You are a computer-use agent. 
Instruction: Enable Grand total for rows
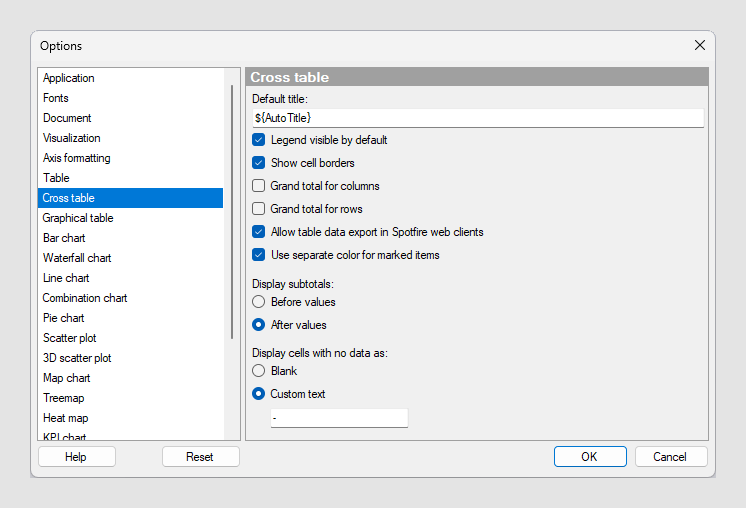tap(258, 208)
